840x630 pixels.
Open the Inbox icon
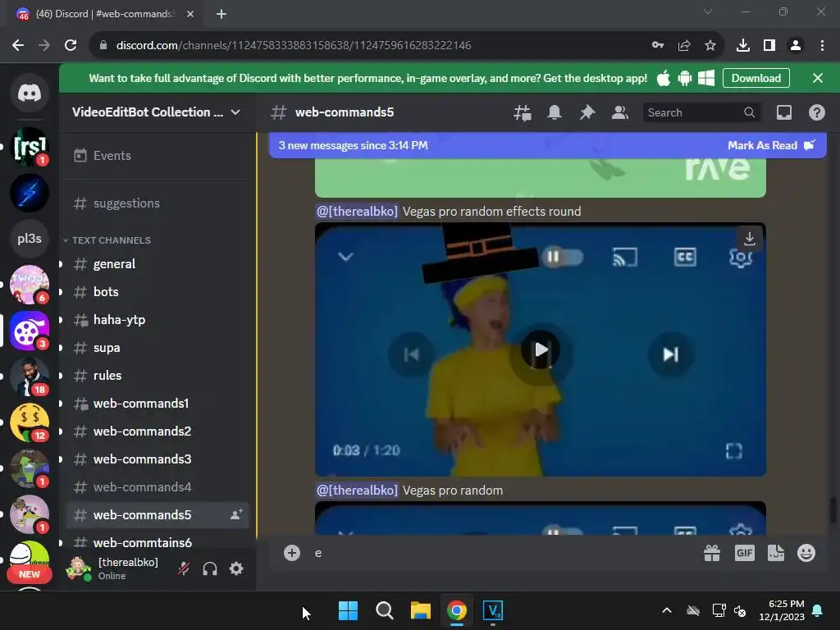coord(783,112)
